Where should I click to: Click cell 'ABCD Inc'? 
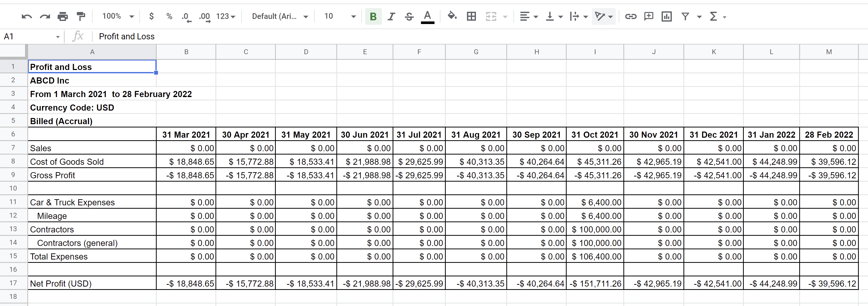click(92, 80)
